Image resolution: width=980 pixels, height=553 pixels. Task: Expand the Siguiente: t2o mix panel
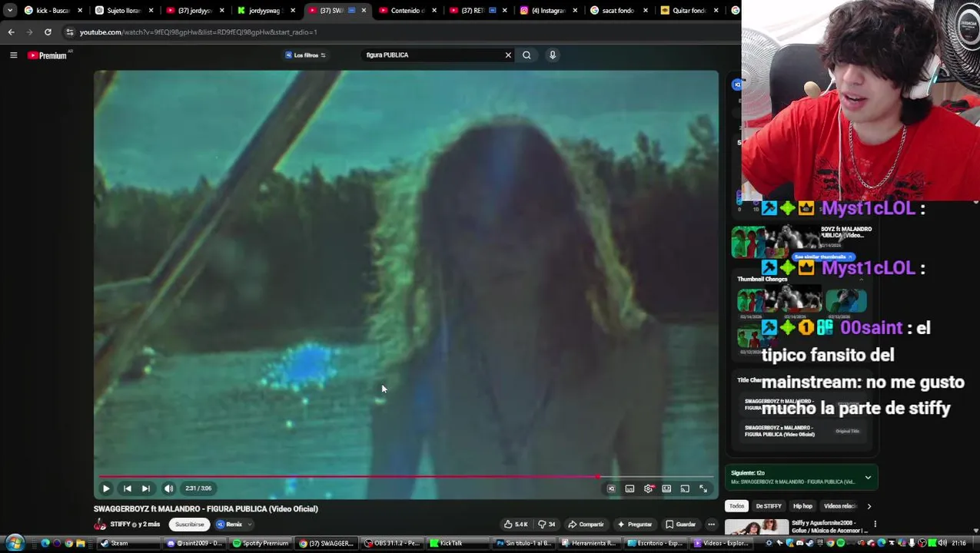[x=868, y=478]
